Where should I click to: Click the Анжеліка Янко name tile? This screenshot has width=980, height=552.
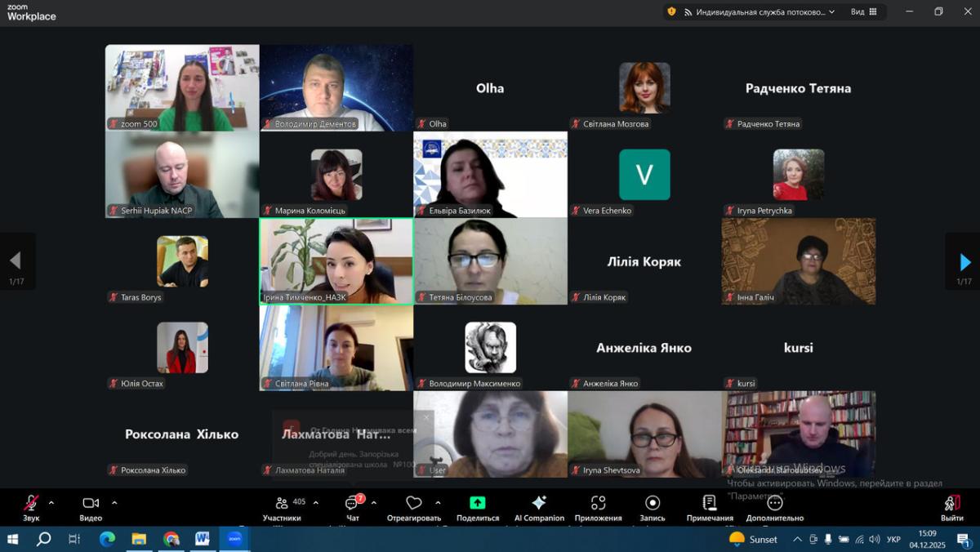coord(644,348)
